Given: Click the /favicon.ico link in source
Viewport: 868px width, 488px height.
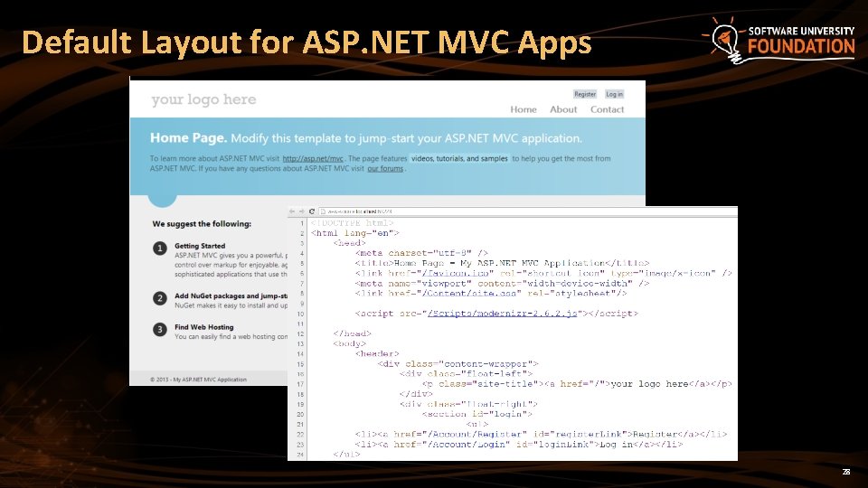Looking at the screenshot, I should point(456,273).
